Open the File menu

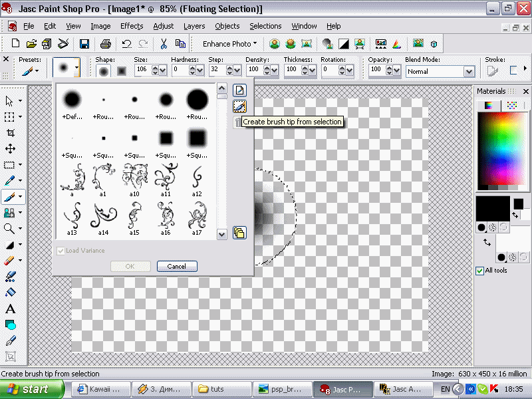29,26
